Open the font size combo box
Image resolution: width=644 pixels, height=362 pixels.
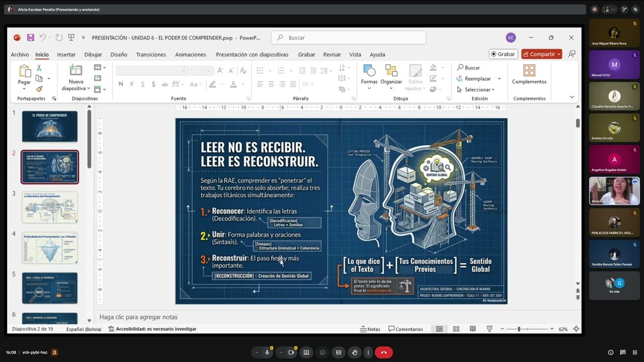[x=202, y=71]
